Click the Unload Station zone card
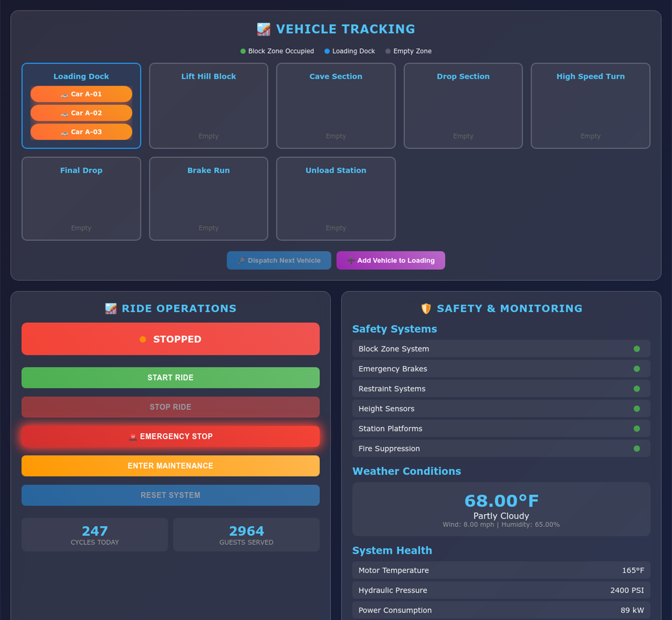 (x=336, y=198)
